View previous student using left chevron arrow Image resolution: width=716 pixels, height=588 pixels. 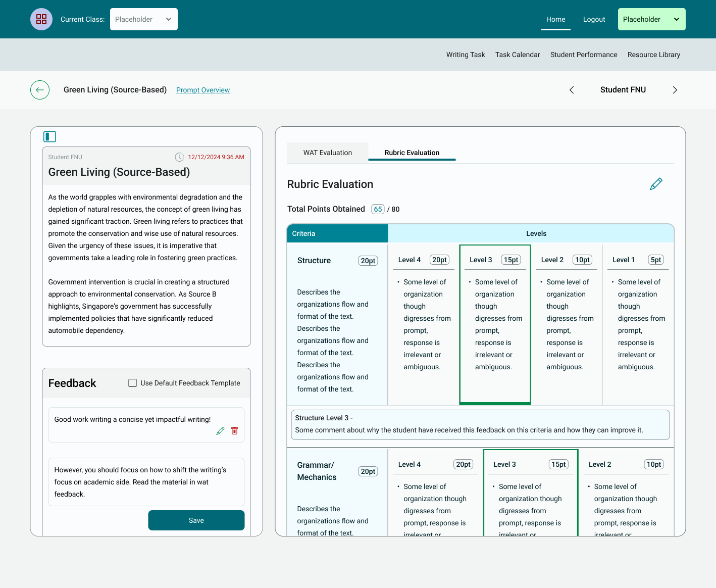[x=571, y=89]
